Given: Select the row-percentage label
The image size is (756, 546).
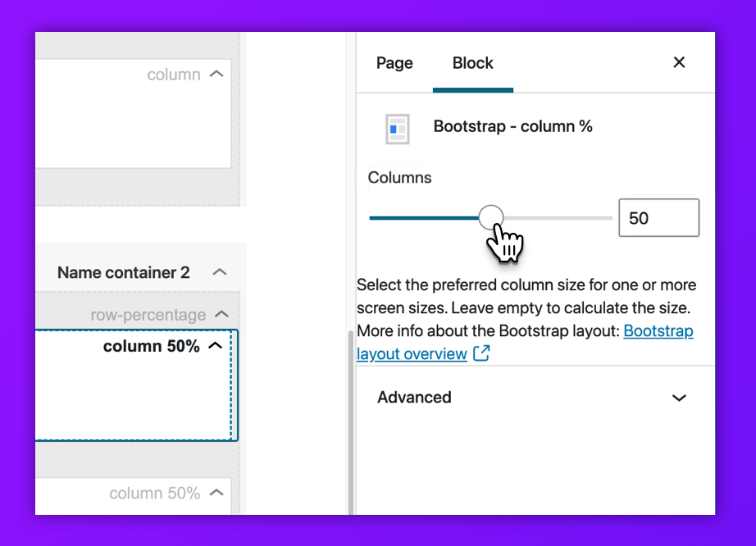Looking at the screenshot, I should 148,315.
